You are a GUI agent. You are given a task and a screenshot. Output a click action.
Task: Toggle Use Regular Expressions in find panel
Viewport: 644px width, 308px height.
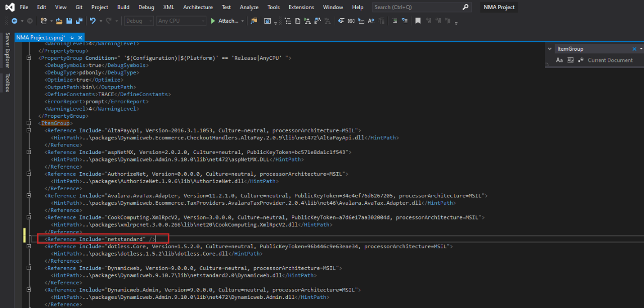581,60
